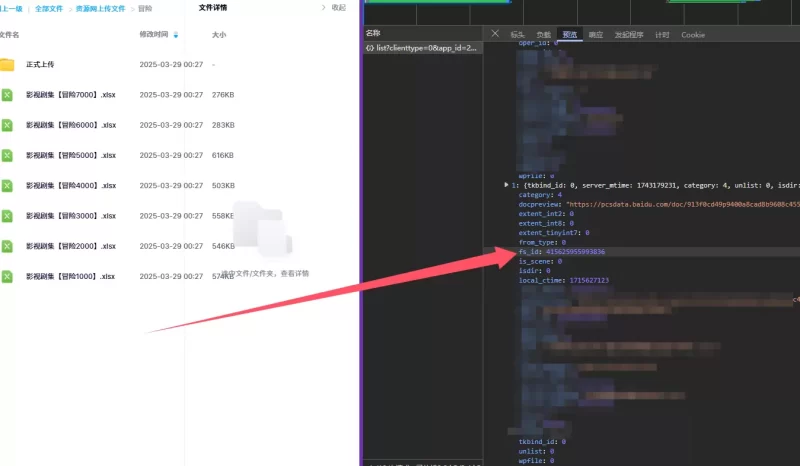Switch to the 响应 tab

(595, 35)
